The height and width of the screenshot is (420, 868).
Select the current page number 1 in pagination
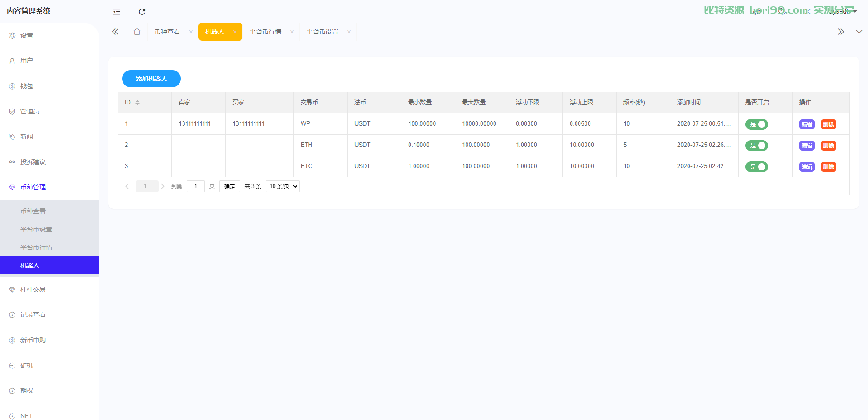(x=147, y=186)
